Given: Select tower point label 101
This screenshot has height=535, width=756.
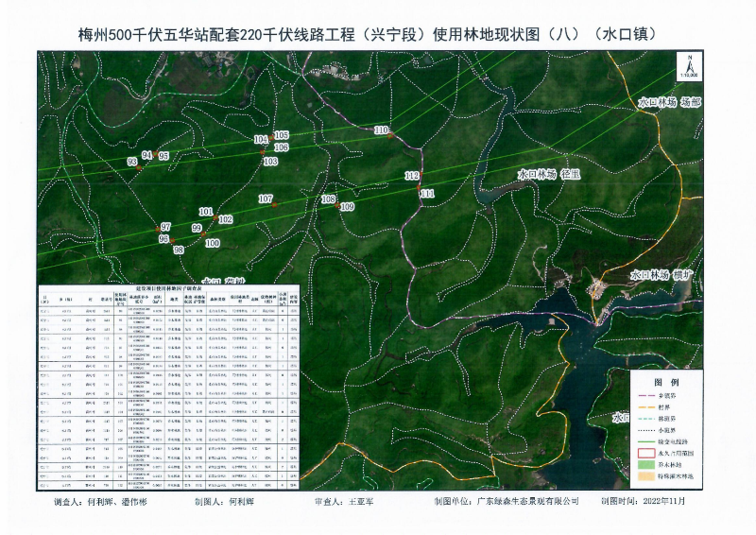Looking at the screenshot, I should point(205,212).
